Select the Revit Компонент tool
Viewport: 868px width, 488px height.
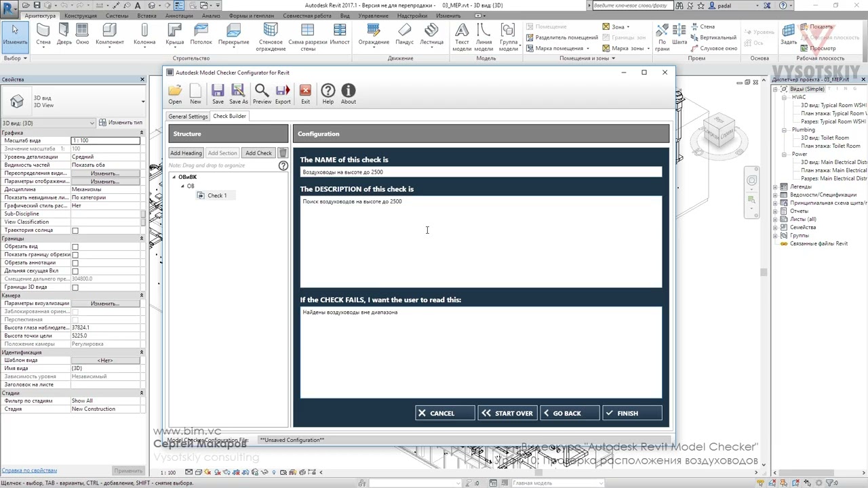click(x=110, y=35)
